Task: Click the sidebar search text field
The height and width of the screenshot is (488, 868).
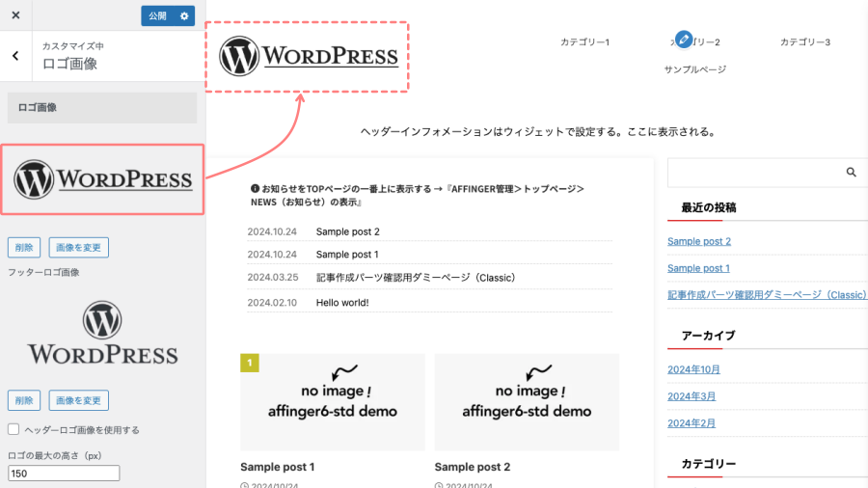Action: click(x=752, y=173)
